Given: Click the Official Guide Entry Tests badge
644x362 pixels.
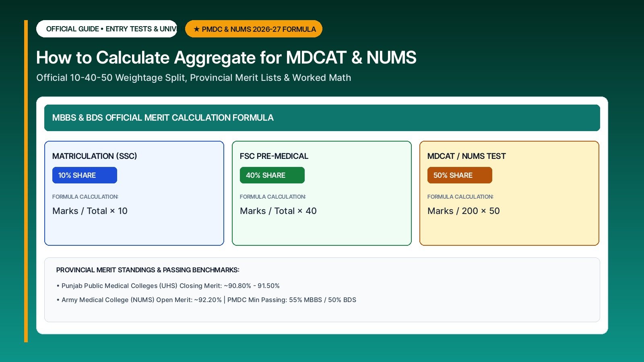Looking at the screenshot, I should click(x=107, y=29).
